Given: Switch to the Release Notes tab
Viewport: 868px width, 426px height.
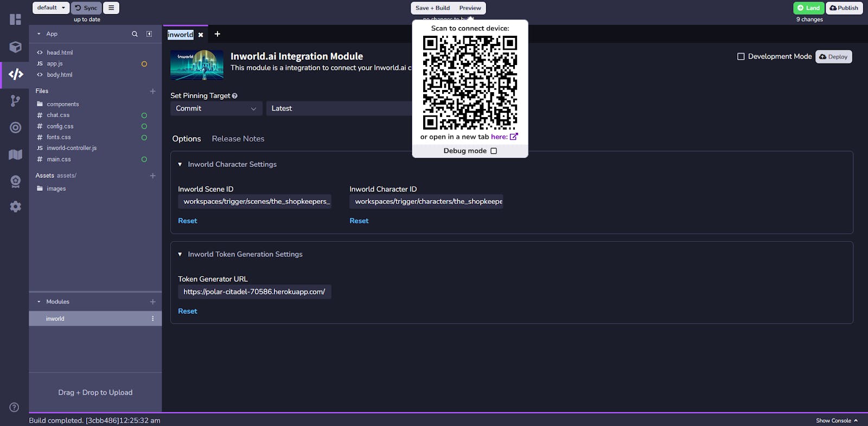Looking at the screenshot, I should coord(238,139).
